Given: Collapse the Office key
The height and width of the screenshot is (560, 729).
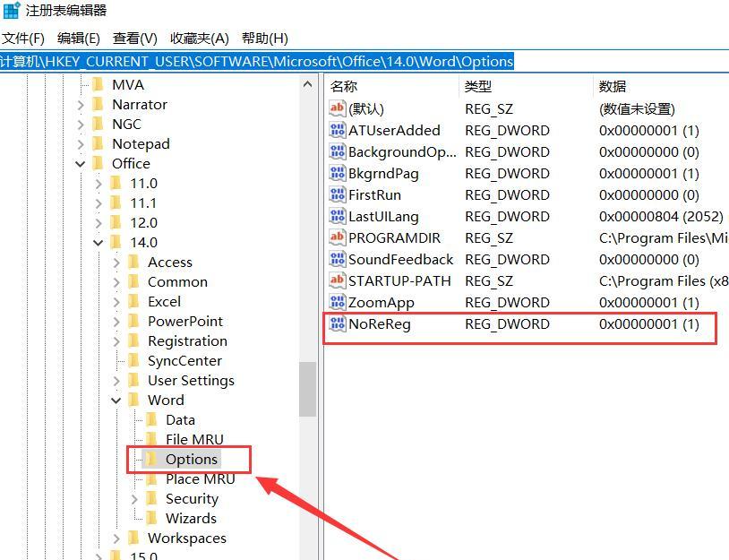Looking at the screenshot, I should 81,164.
